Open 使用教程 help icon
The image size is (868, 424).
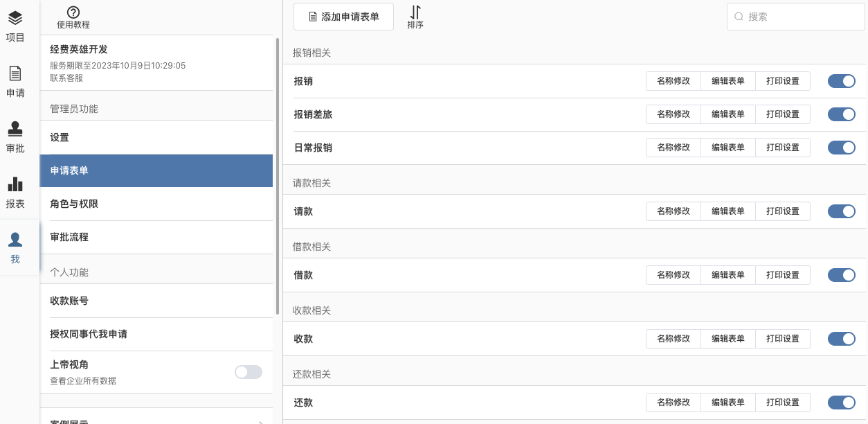click(73, 12)
